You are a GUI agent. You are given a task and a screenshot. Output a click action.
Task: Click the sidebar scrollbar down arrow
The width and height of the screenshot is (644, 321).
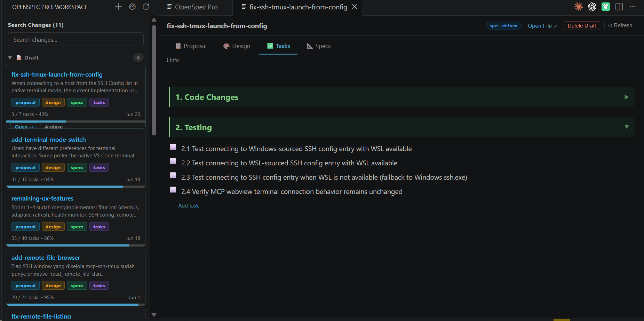[154, 315]
